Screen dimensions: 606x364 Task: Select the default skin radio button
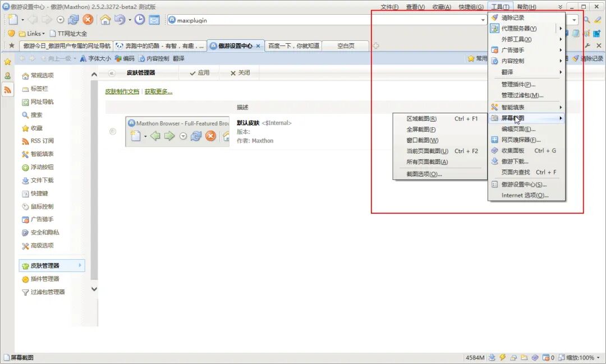[113, 131]
